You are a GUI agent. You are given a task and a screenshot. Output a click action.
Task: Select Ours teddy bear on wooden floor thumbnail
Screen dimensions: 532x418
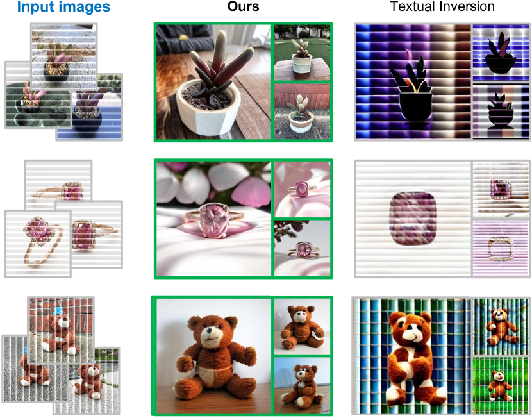point(303,385)
